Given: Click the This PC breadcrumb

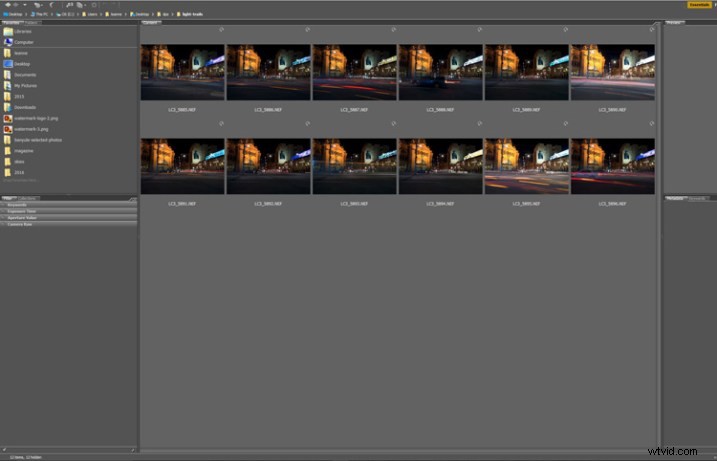Looking at the screenshot, I should 39,14.
